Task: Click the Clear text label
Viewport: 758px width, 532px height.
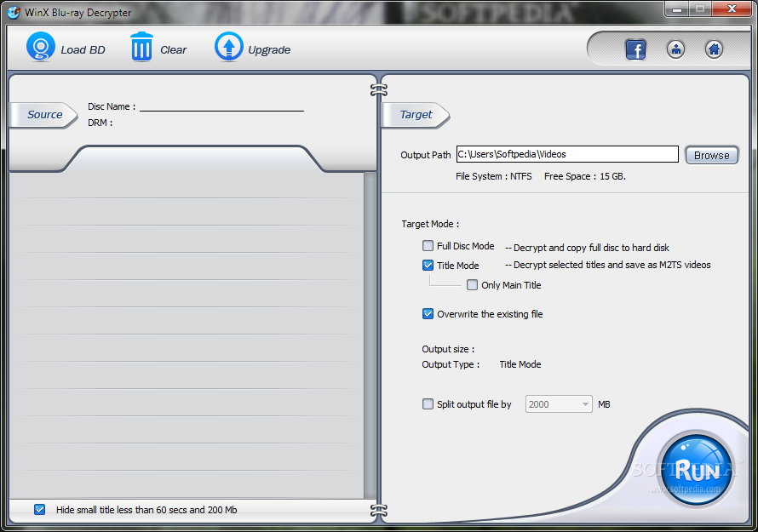Action: click(x=173, y=49)
